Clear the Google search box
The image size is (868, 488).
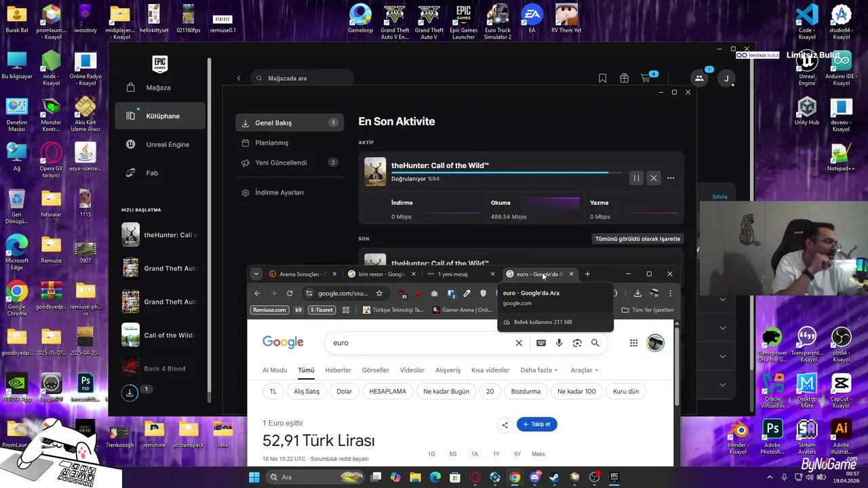pos(519,343)
